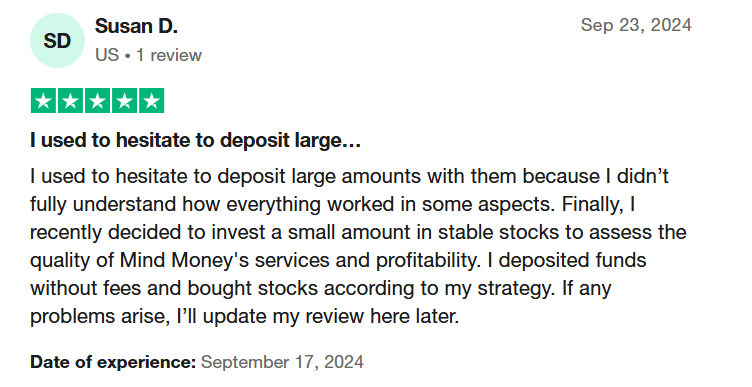Click the bullet separator after US
Screen dimensions: 752x387
pos(128,56)
